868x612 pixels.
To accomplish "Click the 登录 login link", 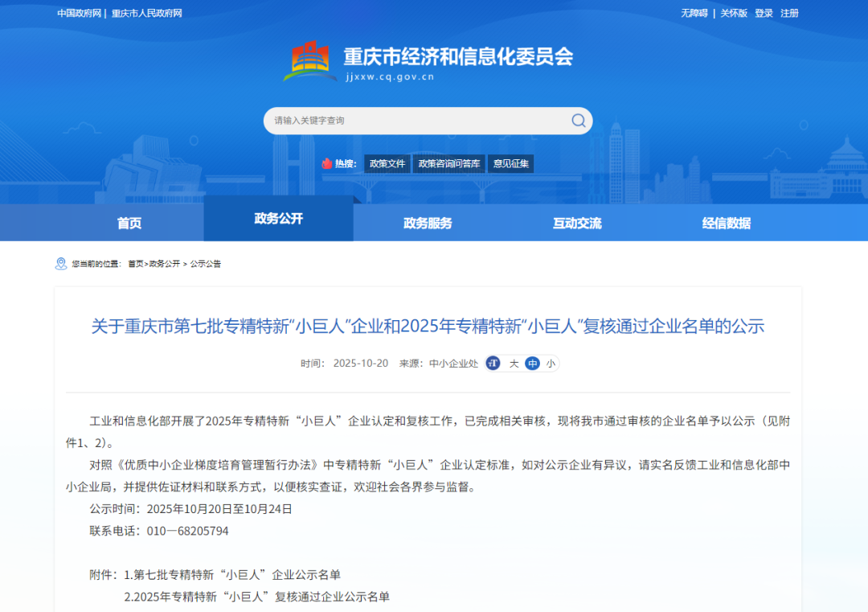I will tap(764, 13).
